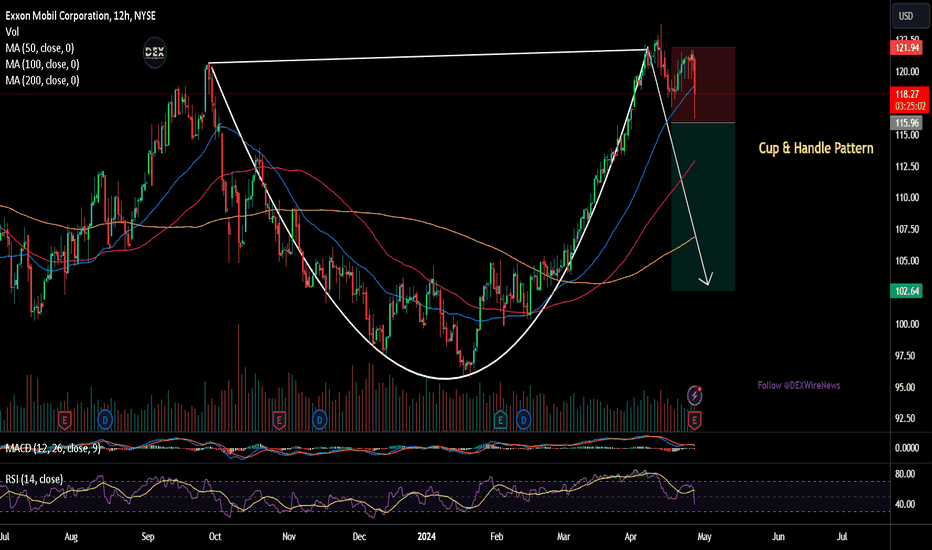Click the 118.27 current price label
This screenshot has height=550, width=932.
pyautogui.click(x=909, y=94)
